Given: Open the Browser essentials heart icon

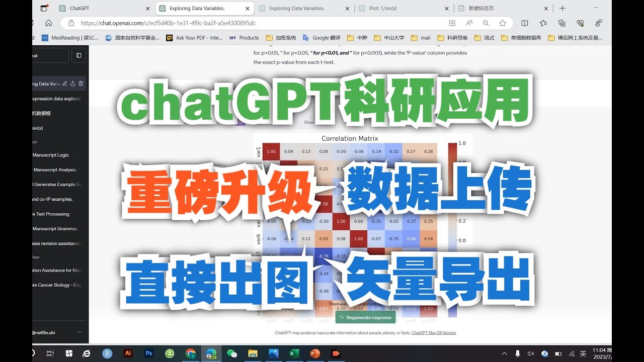Looking at the screenshot, I should point(580,23).
